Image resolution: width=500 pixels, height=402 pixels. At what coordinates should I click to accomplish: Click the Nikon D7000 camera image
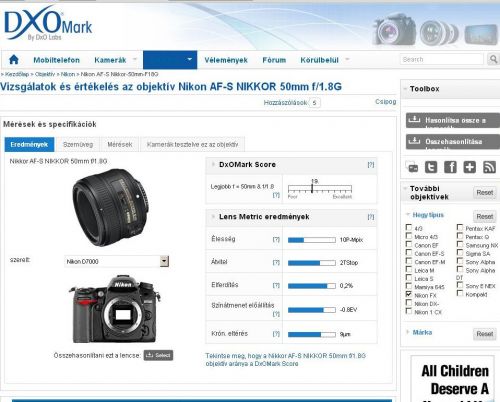114,308
